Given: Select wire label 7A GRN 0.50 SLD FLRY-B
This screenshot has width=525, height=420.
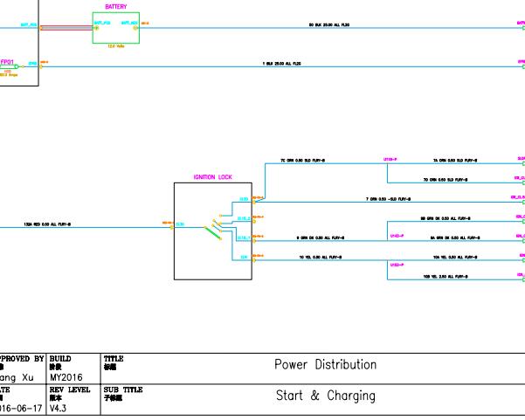Looking at the screenshot, I should pyautogui.click(x=455, y=161).
